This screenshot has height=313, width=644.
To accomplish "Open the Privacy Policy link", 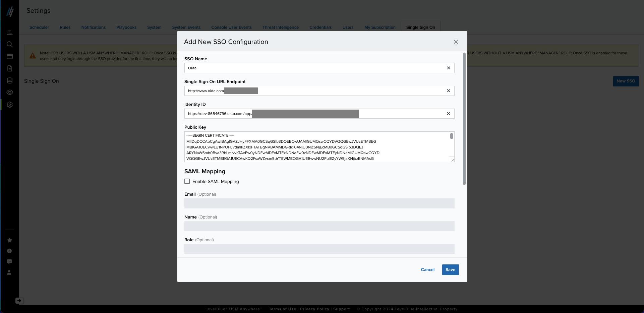I will [314, 309].
